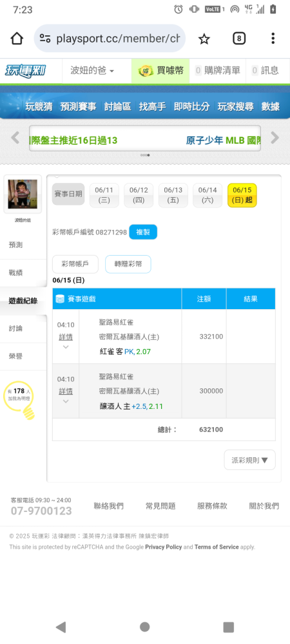Expand details chevron for 332100 bet
The image size is (290, 644).
(66, 346)
